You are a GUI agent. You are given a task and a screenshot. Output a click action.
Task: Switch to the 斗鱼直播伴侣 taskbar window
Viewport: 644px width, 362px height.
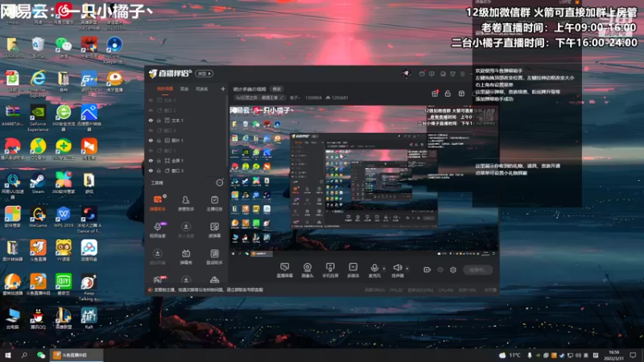pyautogui.click(x=76, y=355)
